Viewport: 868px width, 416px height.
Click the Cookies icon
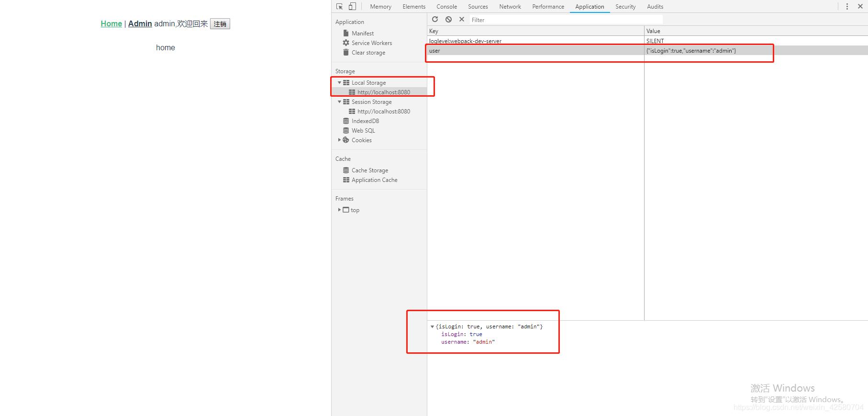[x=346, y=140]
